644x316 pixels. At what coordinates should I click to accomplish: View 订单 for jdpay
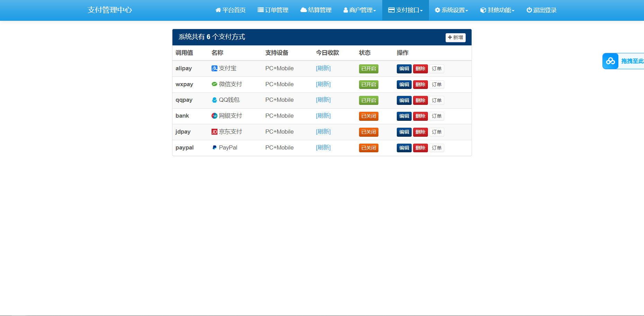pos(437,132)
